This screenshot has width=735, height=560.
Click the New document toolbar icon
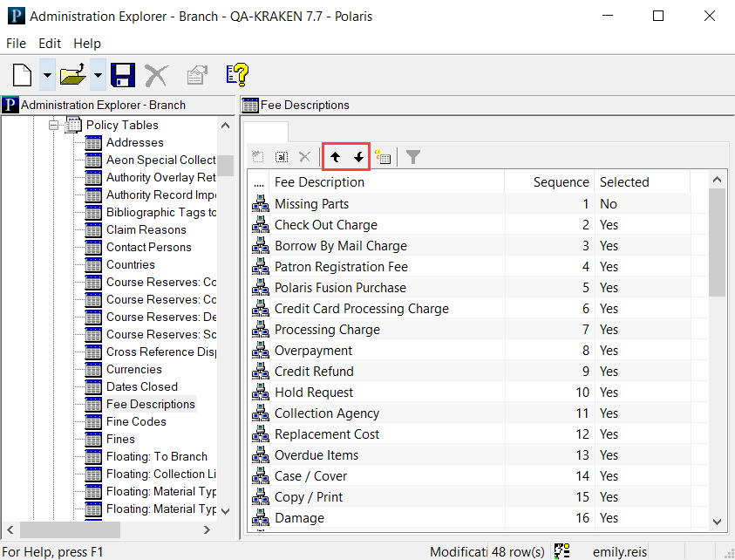coord(22,75)
